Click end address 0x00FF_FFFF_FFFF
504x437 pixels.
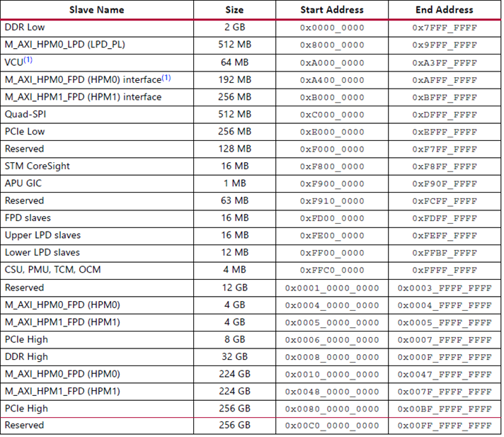pyautogui.click(x=445, y=426)
